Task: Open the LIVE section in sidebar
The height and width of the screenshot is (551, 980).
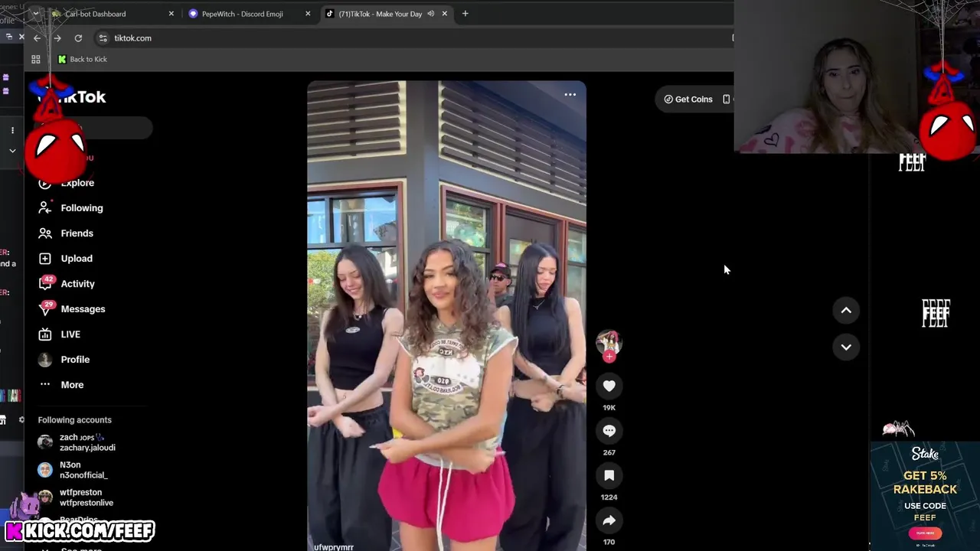Action: click(70, 334)
